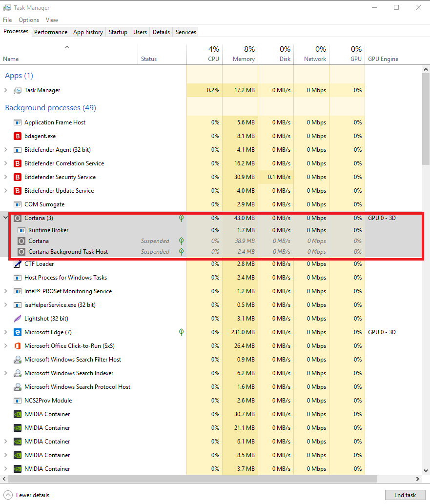The width and height of the screenshot is (430, 504).
Task: Click the GPU Engine column header
Action: coord(393,54)
